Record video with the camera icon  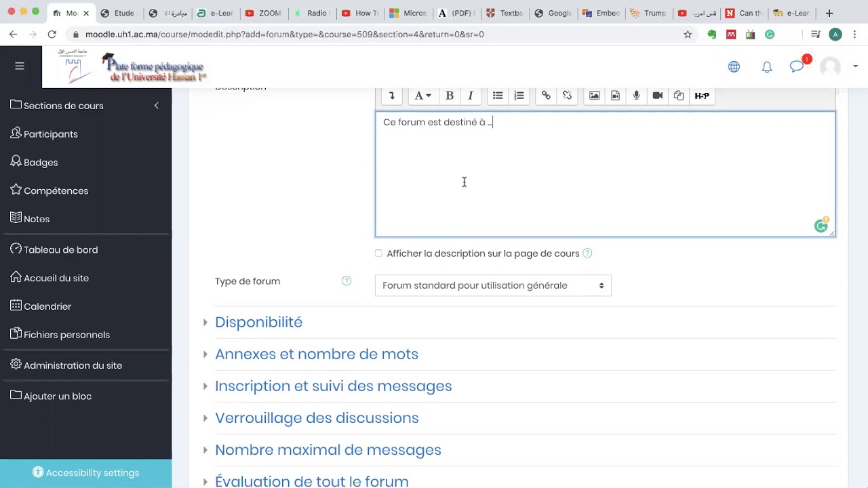657,96
